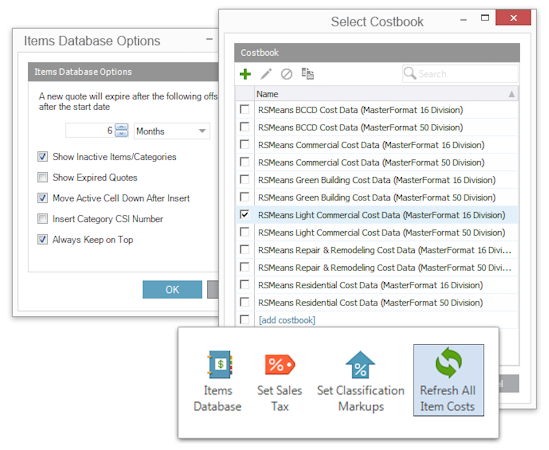Maximize the Select Costbook window
Viewport: 549px width, 450px height.
click(485, 18)
